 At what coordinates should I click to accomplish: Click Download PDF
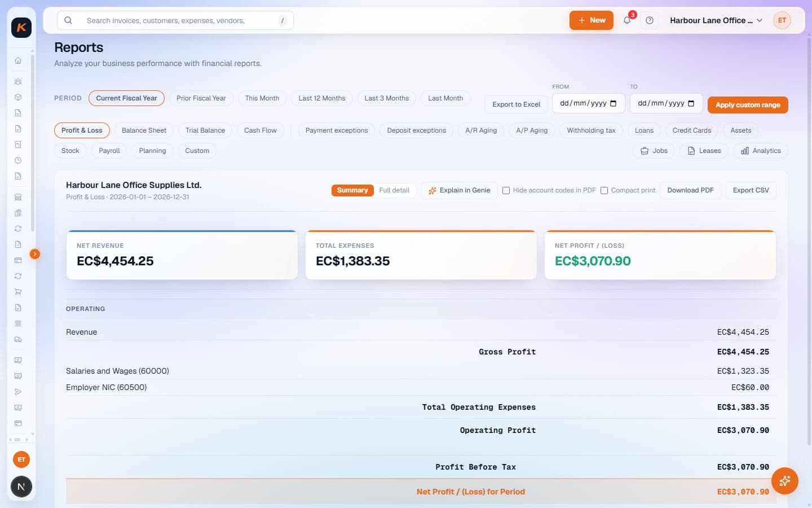tap(690, 190)
